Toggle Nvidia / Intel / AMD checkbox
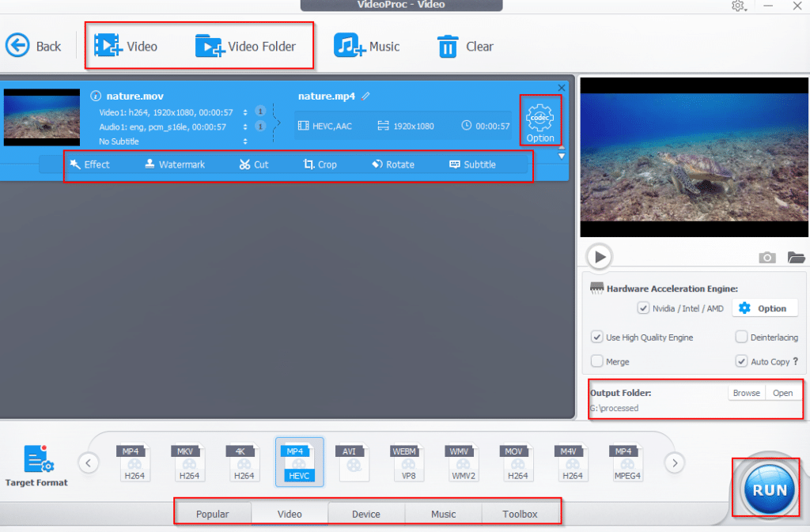This screenshot has width=810, height=532. pyautogui.click(x=642, y=308)
